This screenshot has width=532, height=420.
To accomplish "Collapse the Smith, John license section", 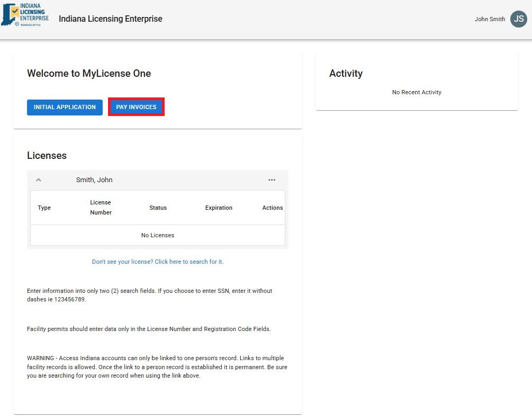I will coord(39,180).
